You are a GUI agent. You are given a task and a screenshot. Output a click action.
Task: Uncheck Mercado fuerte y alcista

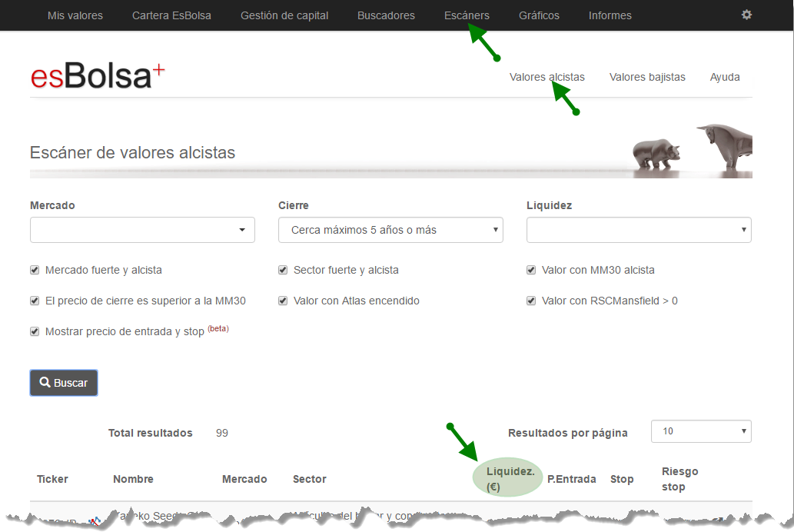(x=35, y=270)
